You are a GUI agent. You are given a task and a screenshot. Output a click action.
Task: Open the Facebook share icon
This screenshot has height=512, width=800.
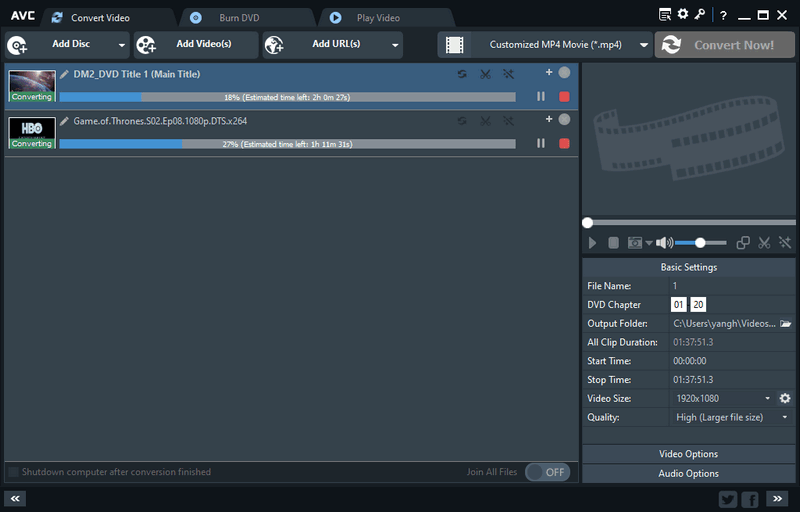(x=750, y=499)
